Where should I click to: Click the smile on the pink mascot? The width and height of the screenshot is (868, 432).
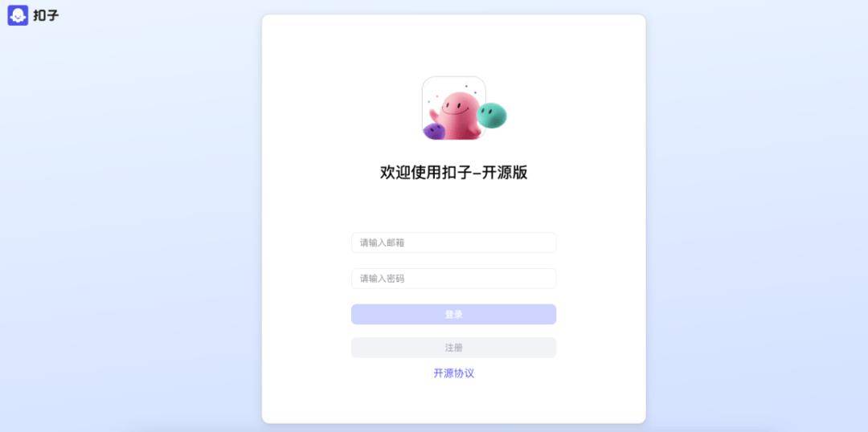[456, 111]
